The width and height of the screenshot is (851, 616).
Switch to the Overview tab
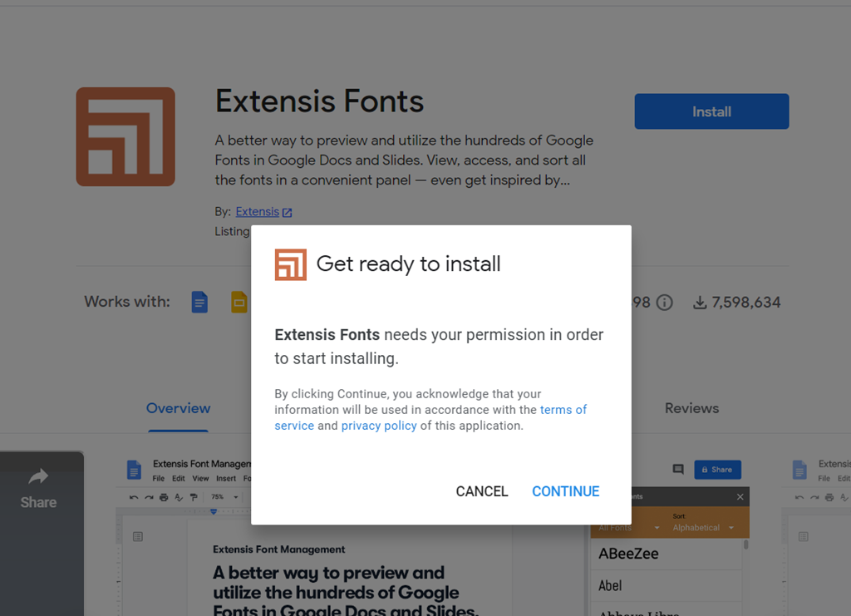click(x=178, y=408)
